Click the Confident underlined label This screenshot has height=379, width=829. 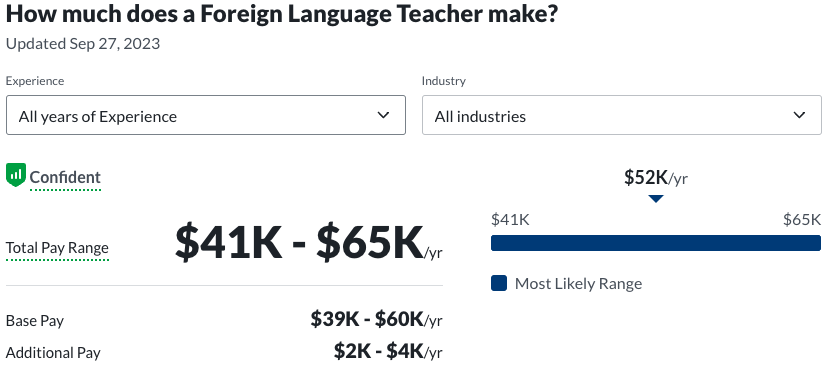65,178
